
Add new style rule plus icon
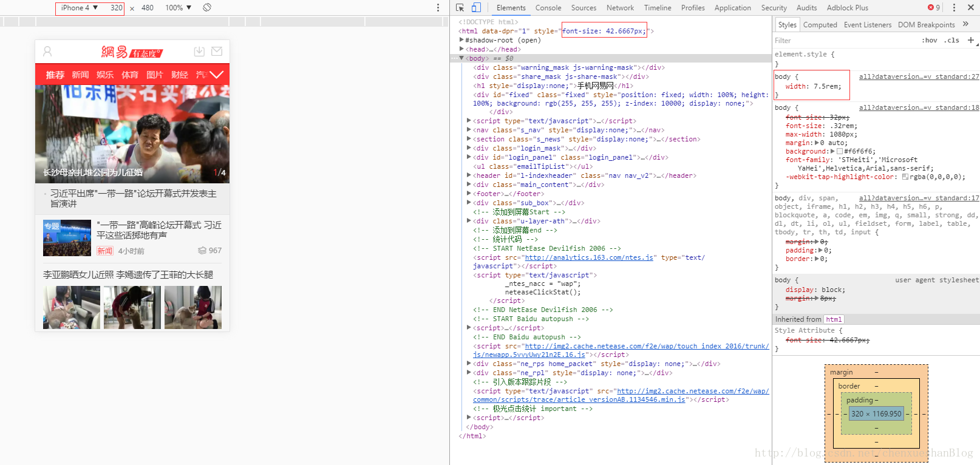pos(970,40)
